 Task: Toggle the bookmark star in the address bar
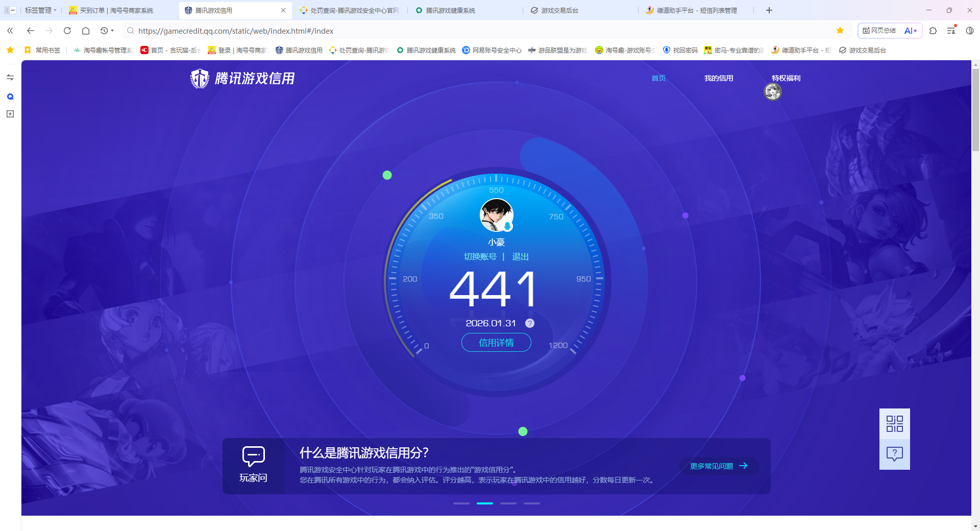click(840, 31)
